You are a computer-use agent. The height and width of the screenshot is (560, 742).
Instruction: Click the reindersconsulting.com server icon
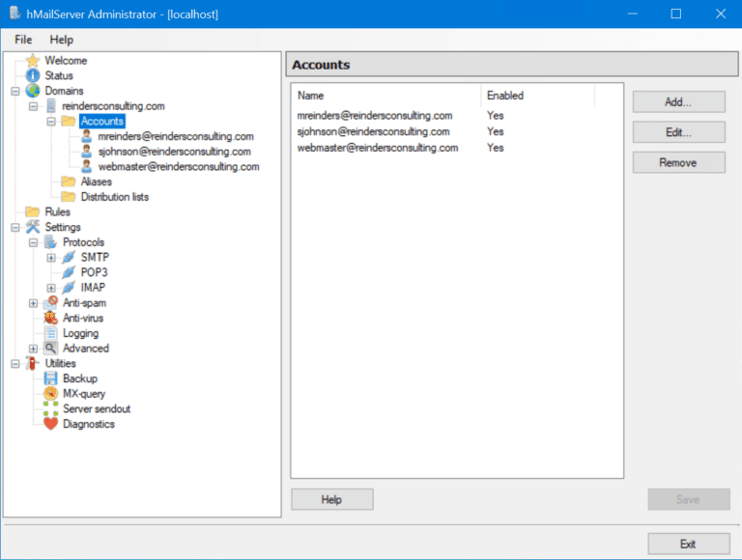click(51, 106)
